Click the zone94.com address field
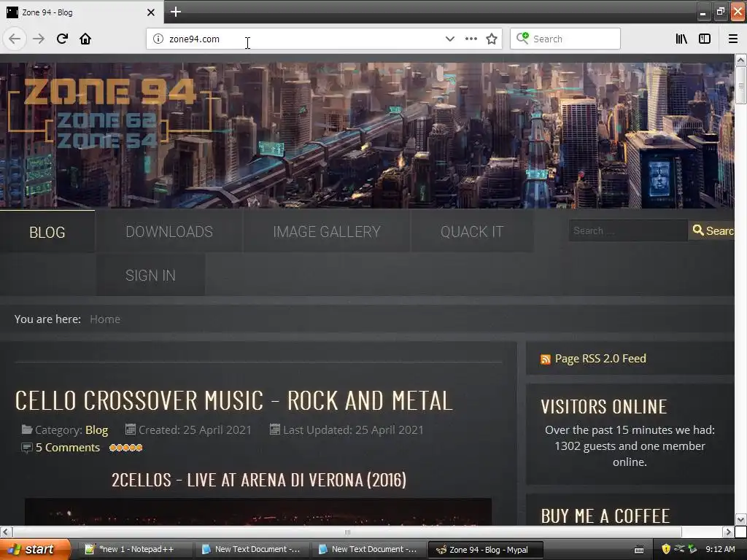The height and width of the screenshot is (560, 747). [x=305, y=39]
